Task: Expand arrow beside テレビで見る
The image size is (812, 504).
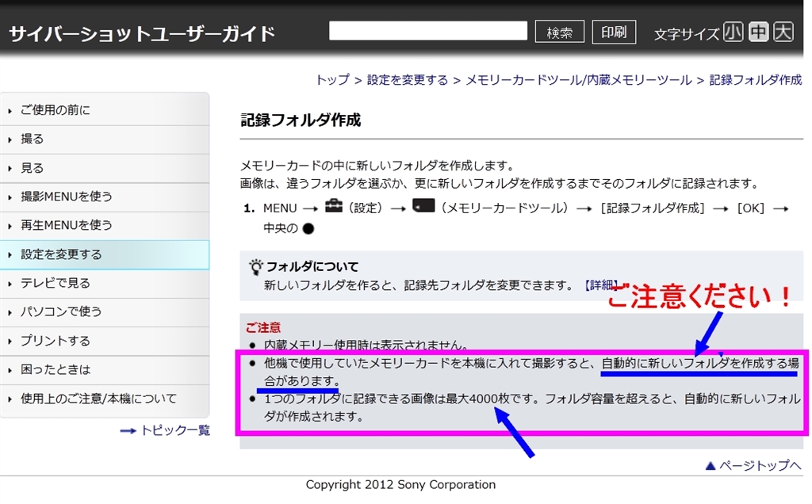Action: [x=10, y=284]
